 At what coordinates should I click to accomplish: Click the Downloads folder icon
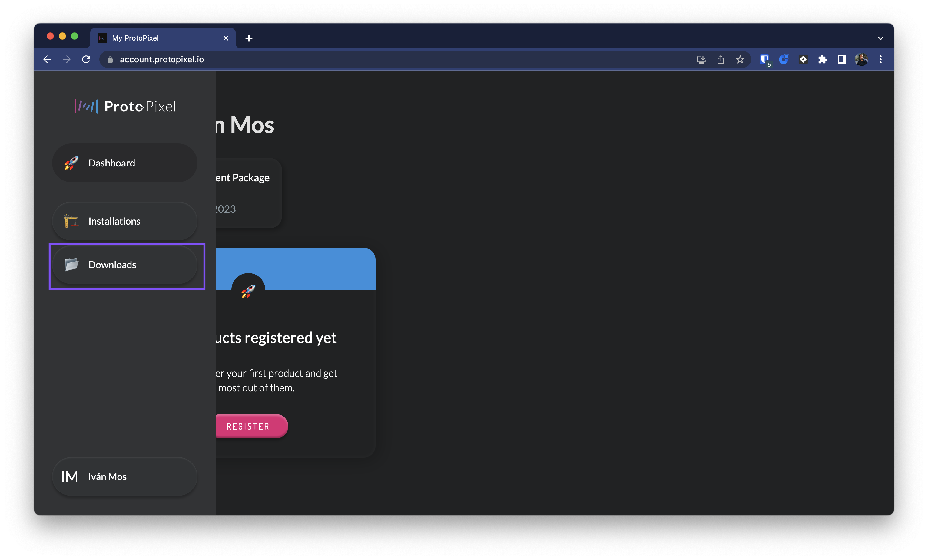click(x=71, y=265)
